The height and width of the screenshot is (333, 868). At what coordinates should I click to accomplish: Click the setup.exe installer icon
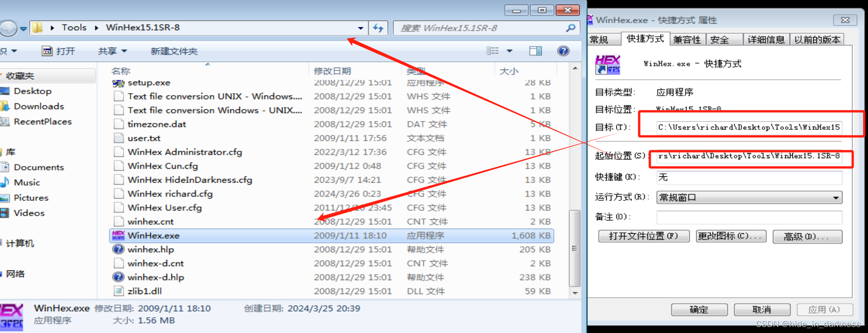[118, 83]
